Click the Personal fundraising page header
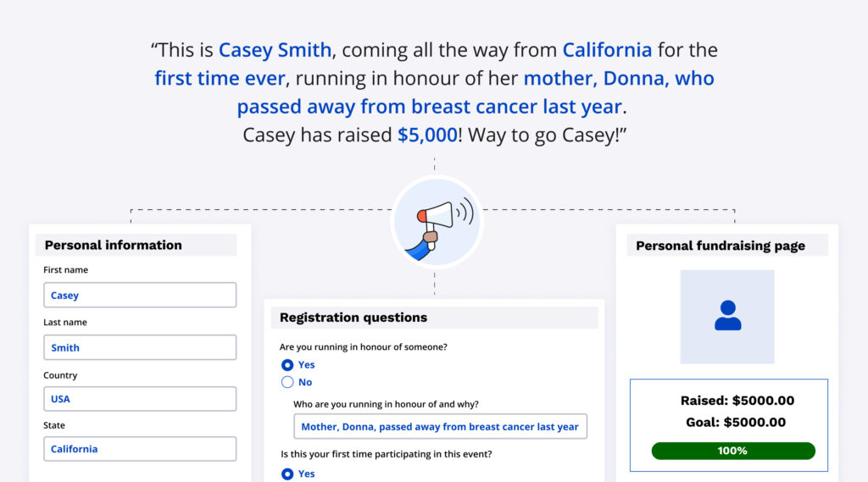Screen dimensions: 868x482 point(721,246)
